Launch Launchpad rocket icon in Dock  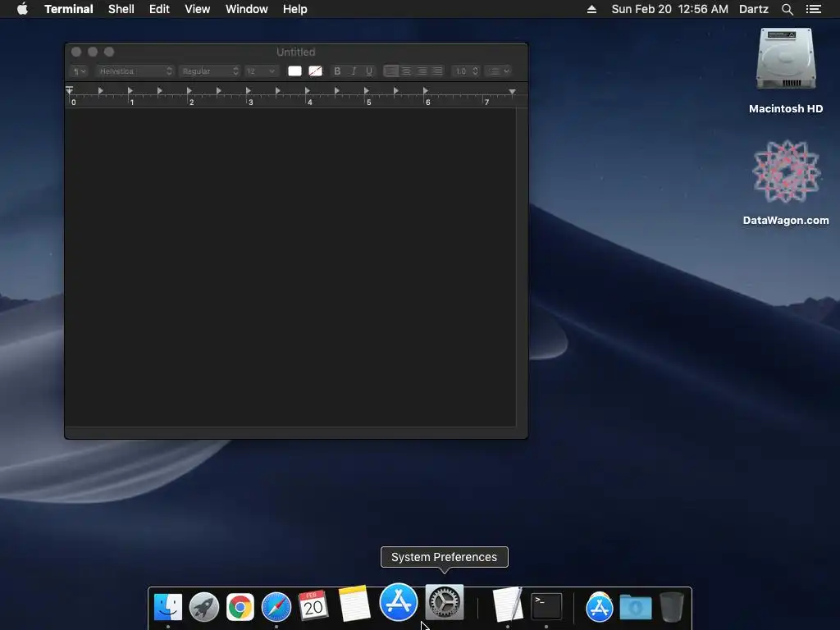click(x=204, y=607)
